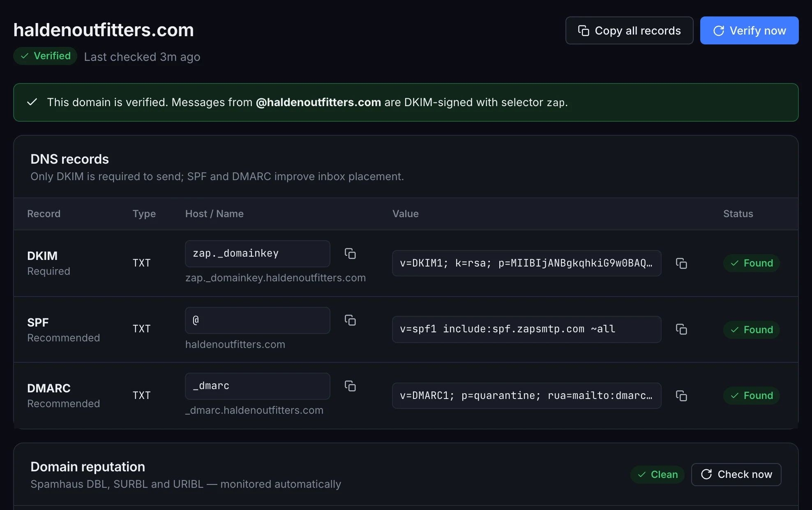This screenshot has width=812, height=510.
Task: Click the Copy all records button
Action: pos(629,30)
